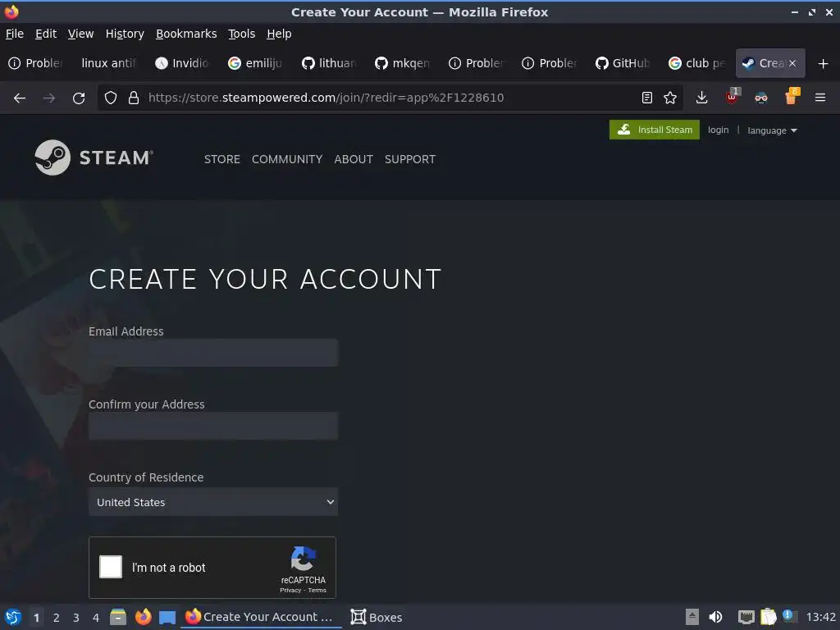Open the ABOUT page
Viewport: 840px width, 630px height.
click(354, 159)
